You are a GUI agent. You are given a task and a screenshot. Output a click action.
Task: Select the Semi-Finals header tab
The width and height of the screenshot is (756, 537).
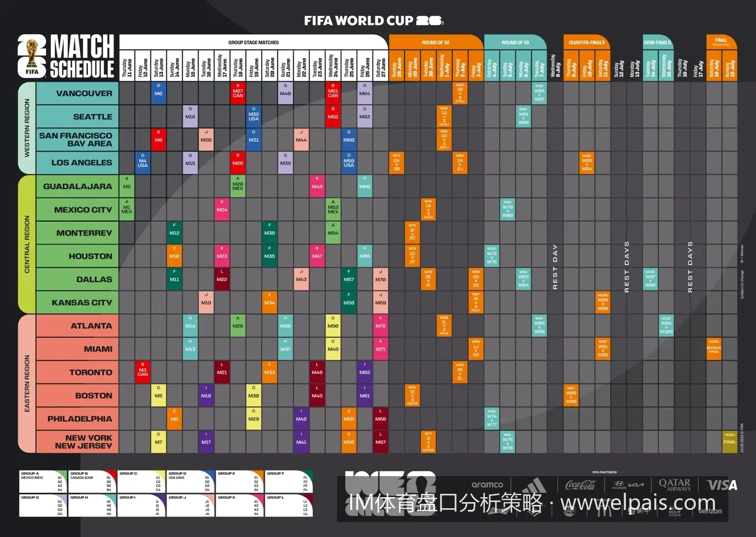[657, 42]
